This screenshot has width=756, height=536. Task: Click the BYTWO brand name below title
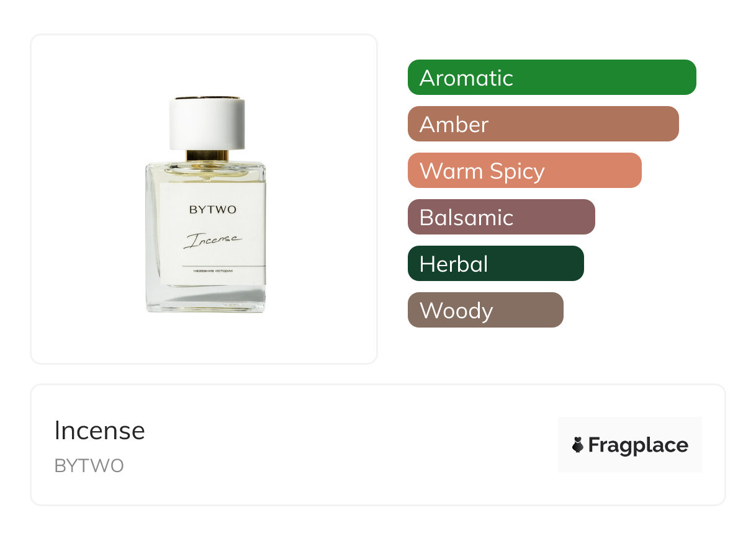[89, 466]
